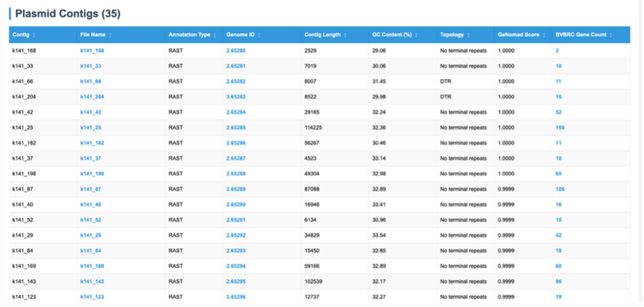Open genome ID 2.65289
This screenshot has width=644, height=307.
[236, 189]
